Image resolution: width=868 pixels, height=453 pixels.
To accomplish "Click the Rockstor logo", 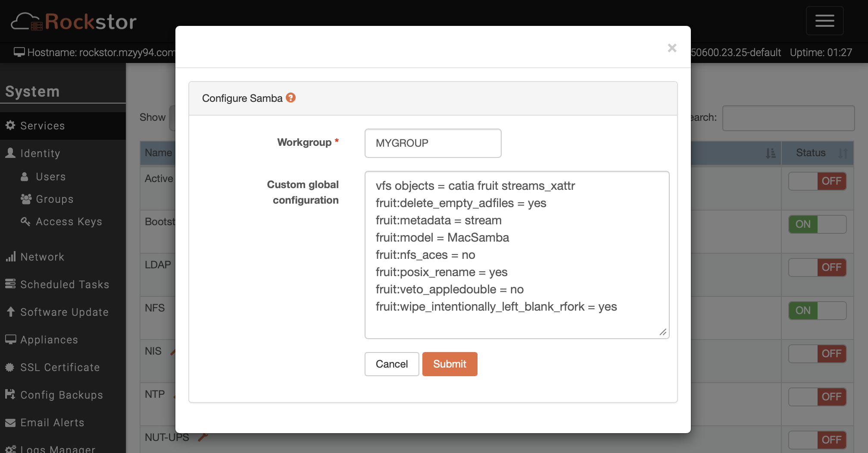I will [x=74, y=22].
